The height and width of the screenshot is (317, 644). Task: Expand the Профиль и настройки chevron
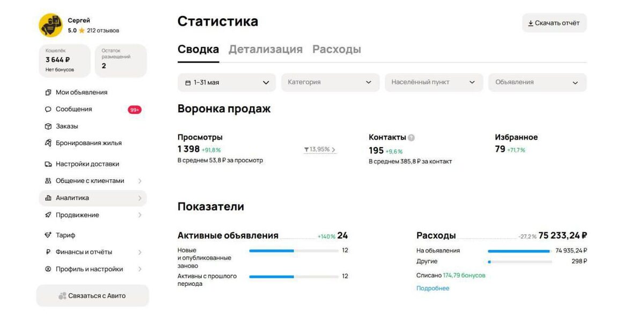(140, 269)
